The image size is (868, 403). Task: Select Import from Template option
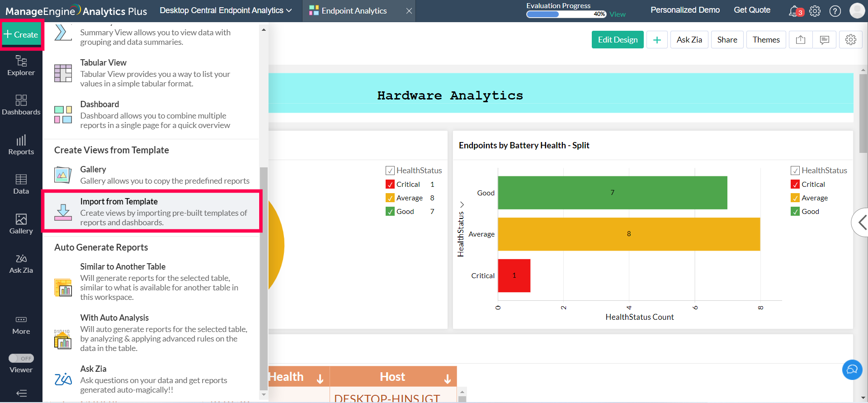[152, 212]
